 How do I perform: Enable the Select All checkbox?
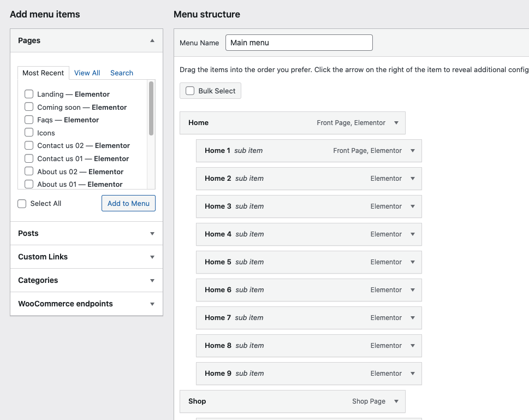22,204
